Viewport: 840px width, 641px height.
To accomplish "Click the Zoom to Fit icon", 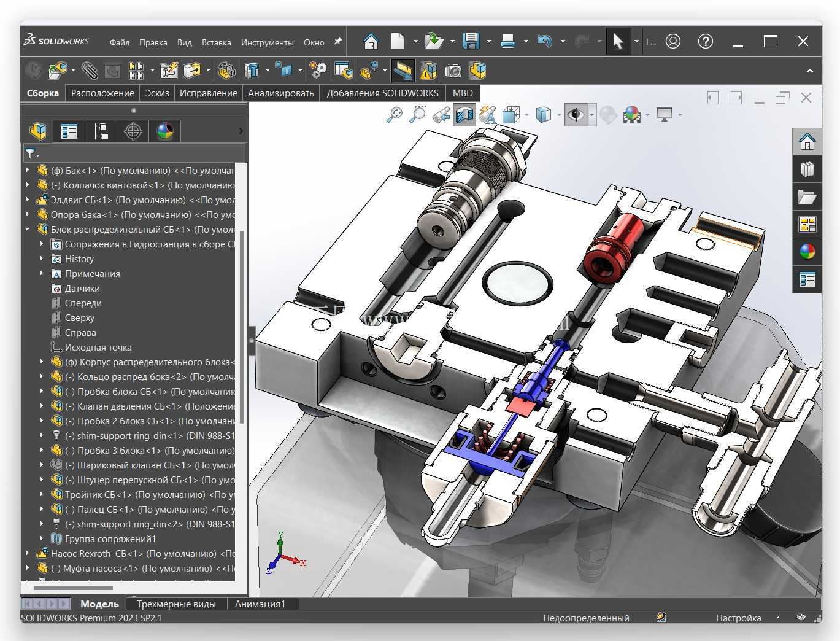I will (394, 114).
